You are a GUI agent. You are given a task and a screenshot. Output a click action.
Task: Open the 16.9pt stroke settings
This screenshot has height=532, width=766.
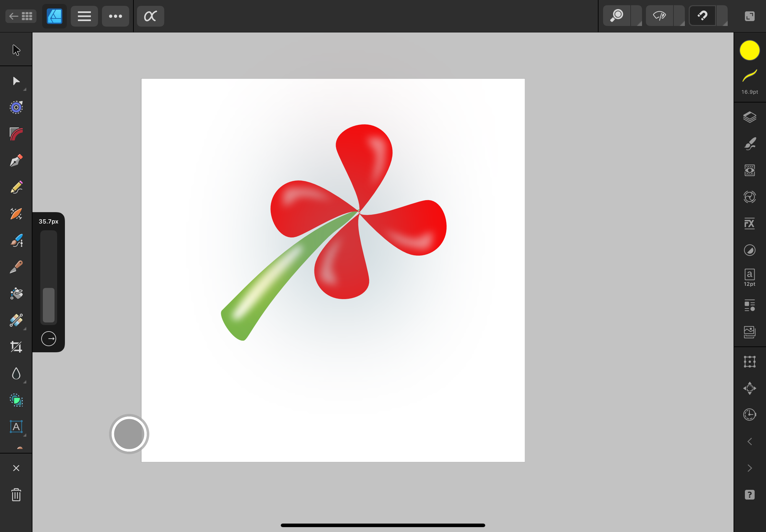tap(750, 82)
